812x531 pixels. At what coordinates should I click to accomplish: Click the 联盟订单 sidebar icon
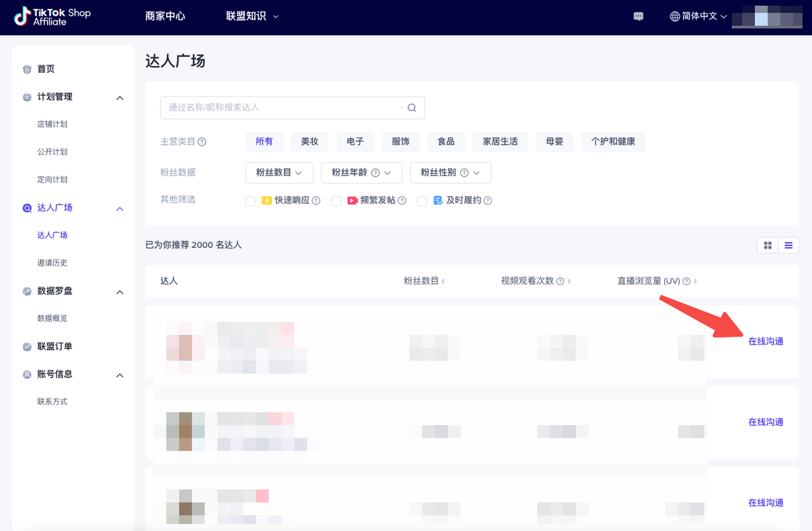pyautogui.click(x=26, y=346)
